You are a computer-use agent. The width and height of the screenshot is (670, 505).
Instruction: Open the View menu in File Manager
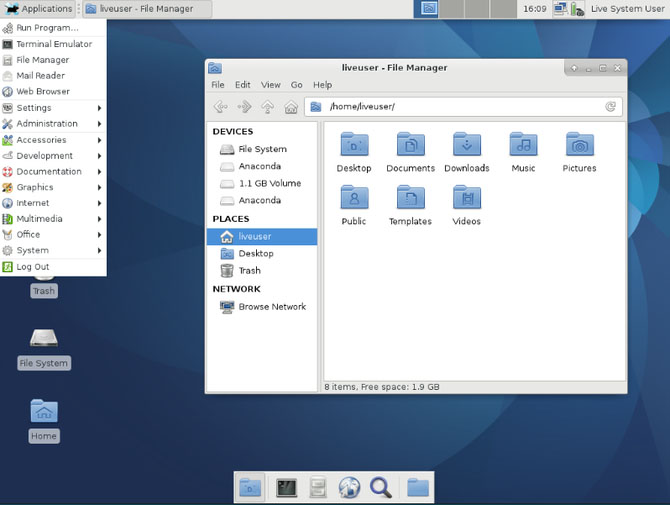271,85
